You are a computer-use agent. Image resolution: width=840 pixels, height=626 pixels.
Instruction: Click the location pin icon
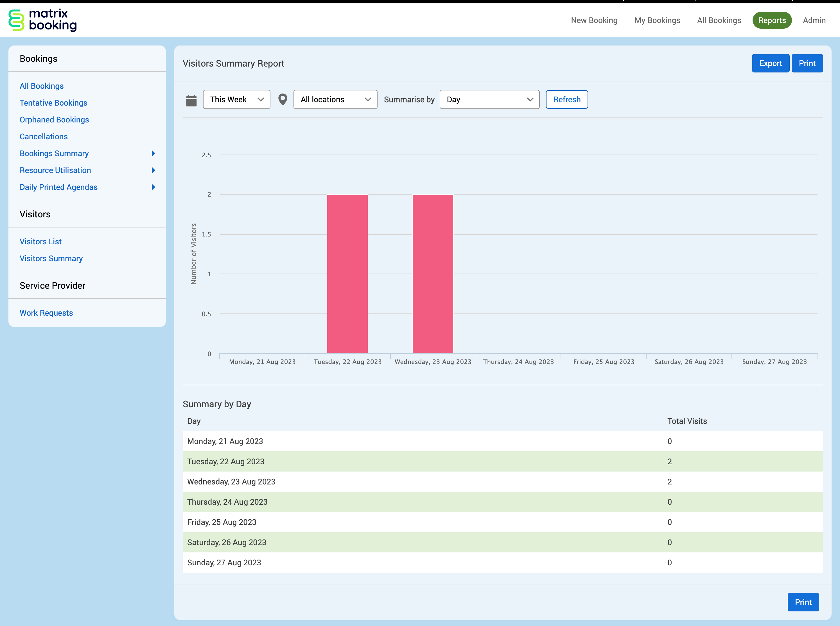[x=283, y=100]
